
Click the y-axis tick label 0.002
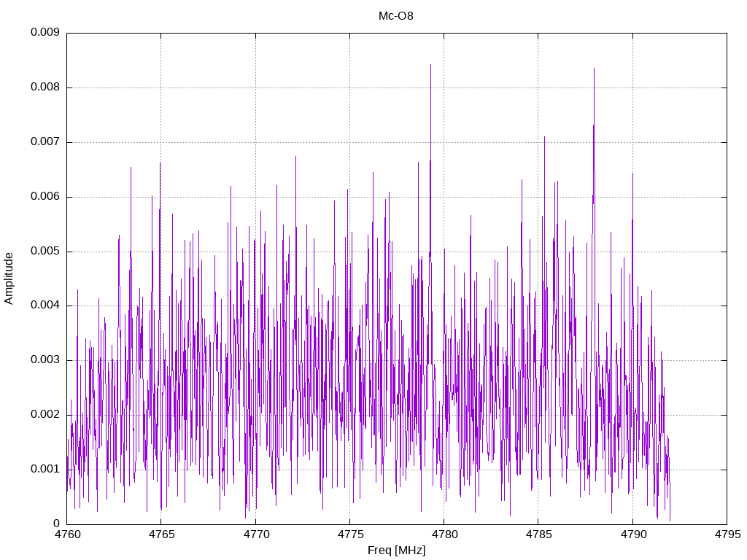(x=45, y=415)
